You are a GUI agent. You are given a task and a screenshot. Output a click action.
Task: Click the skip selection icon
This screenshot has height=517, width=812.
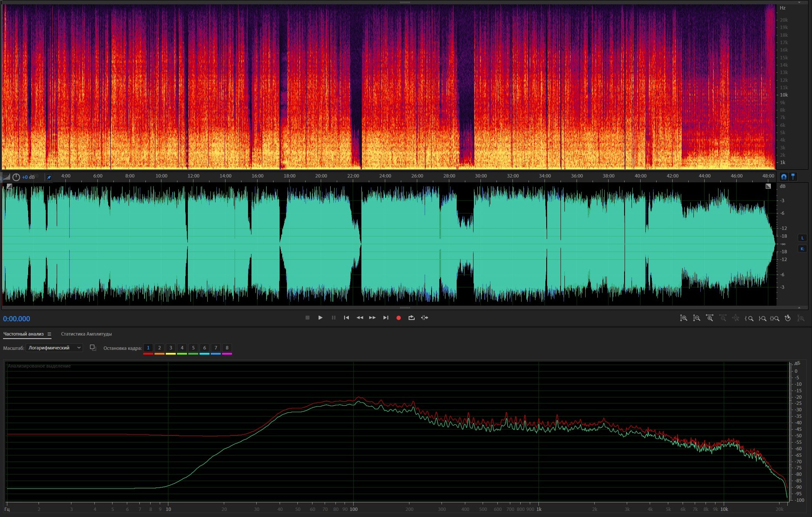coord(425,318)
